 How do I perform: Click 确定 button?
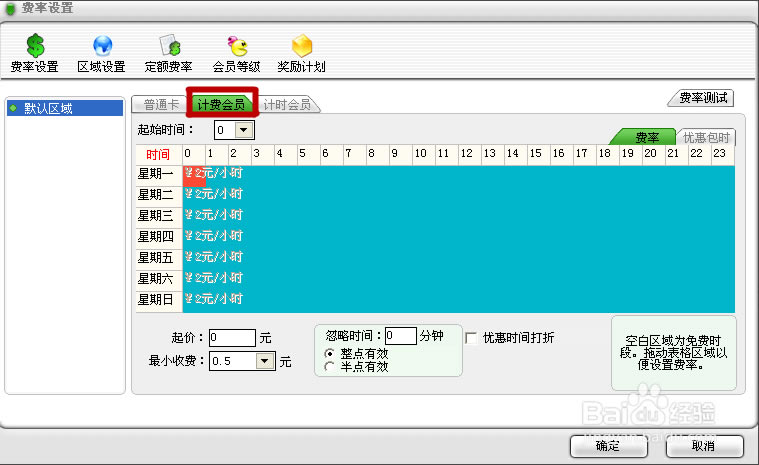pos(607,445)
